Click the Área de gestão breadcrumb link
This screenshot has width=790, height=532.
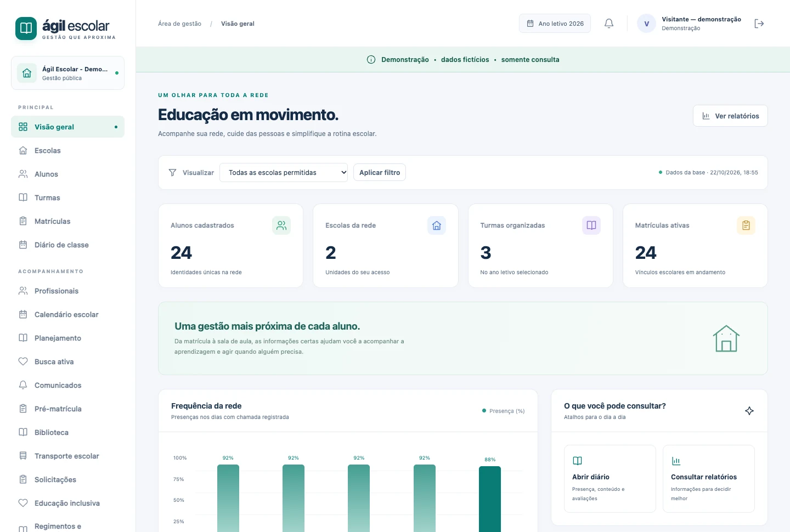(x=179, y=24)
